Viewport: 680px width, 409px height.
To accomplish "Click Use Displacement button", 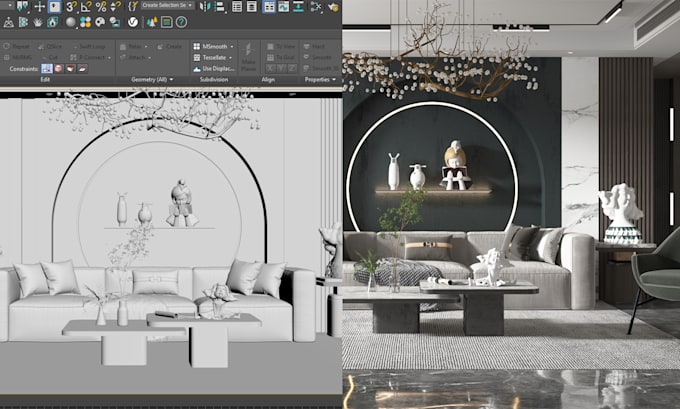I will tap(214, 69).
